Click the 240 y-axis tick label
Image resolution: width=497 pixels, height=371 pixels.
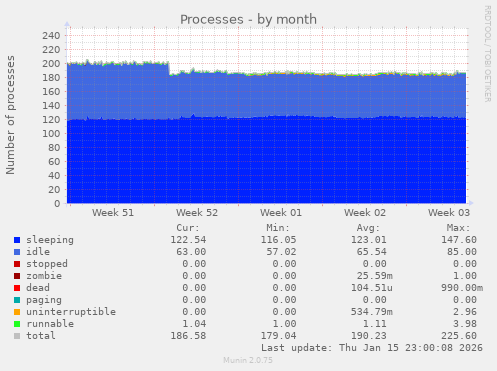click(x=51, y=35)
